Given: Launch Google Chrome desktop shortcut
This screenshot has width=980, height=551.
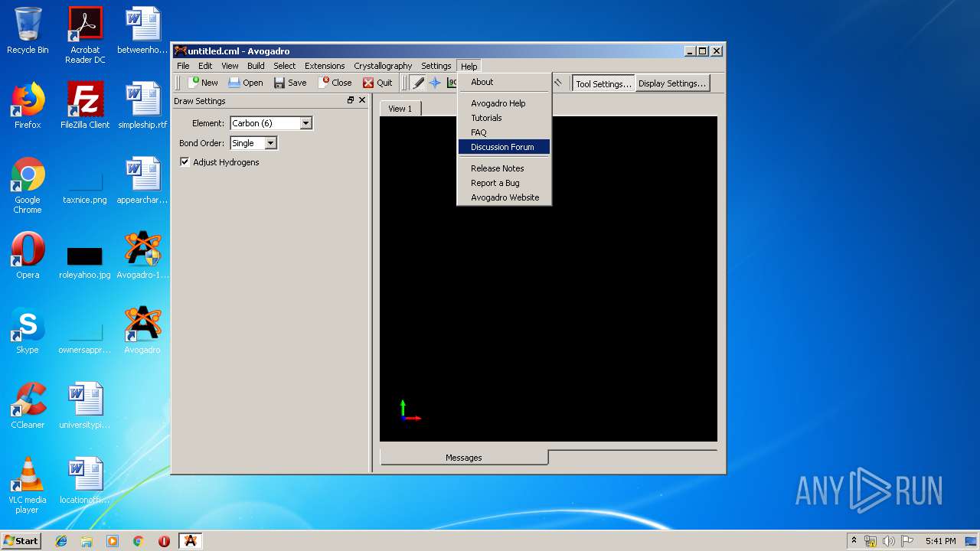Looking at the screenshot, I should [28, 185].
